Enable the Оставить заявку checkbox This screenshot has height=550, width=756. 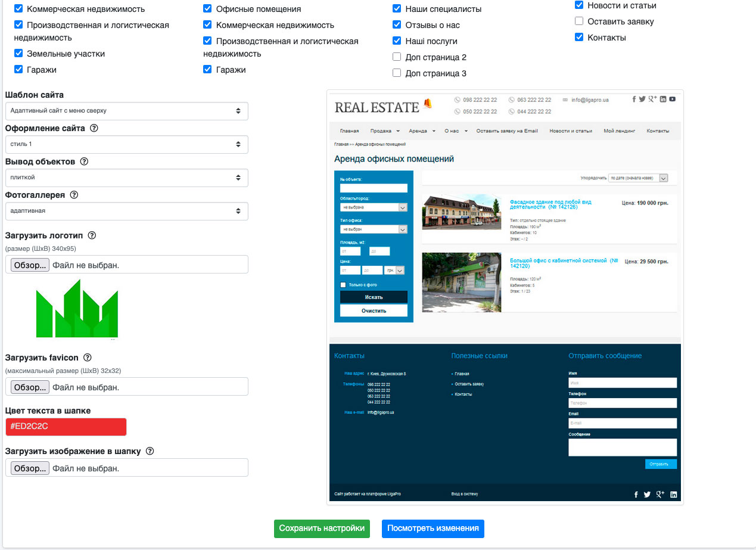tap(579, 21)
